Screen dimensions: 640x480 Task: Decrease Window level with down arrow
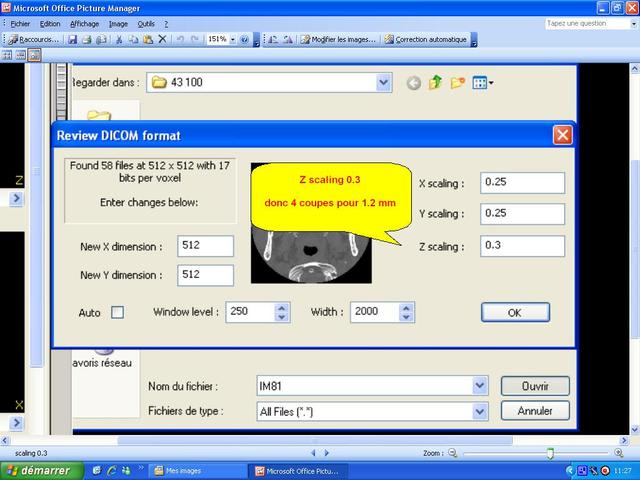click(x=281, y=317)
